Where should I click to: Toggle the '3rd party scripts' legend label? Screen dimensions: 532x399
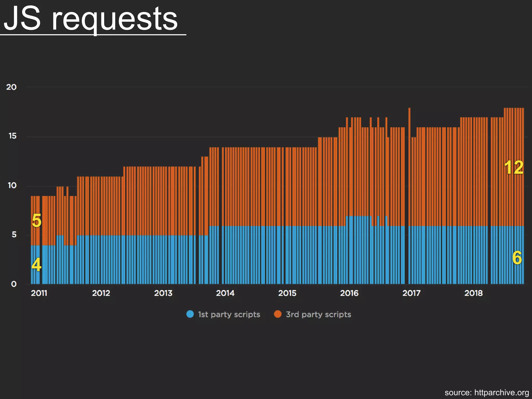point(318,314)
